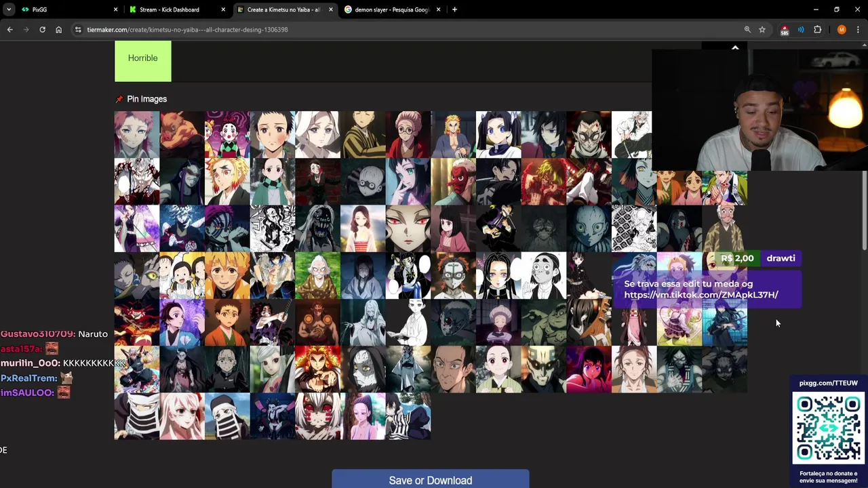Viewport: 868px width, 488px height.
Task: Click the pixgg.com/TTEUW link text
Action: 828,383
